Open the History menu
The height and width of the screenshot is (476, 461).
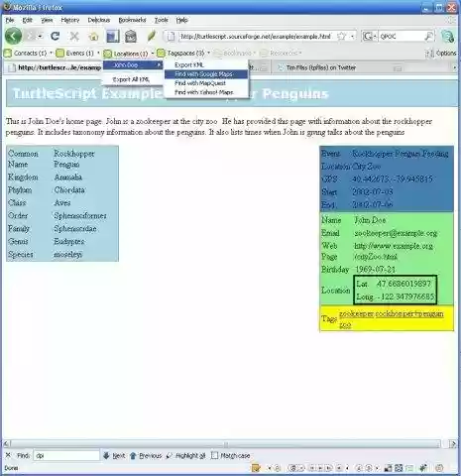pyautogui.click(x=70, y=20)
